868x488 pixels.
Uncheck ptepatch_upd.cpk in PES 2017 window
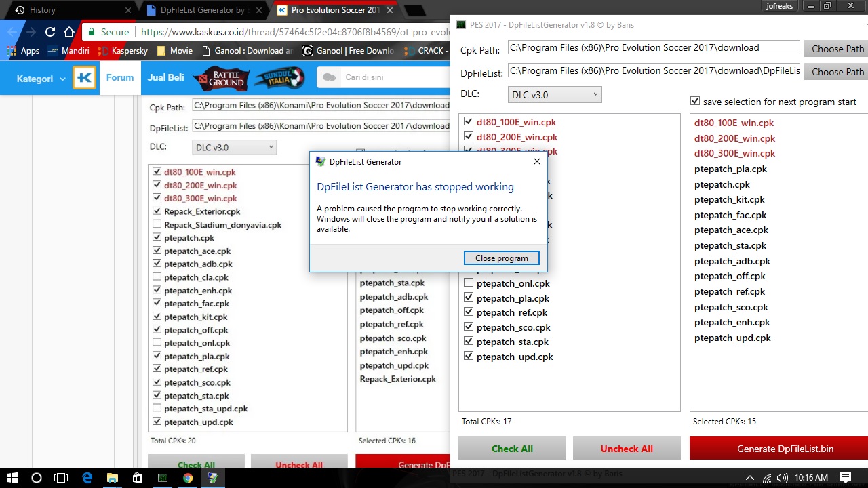(x=469, y=356)
